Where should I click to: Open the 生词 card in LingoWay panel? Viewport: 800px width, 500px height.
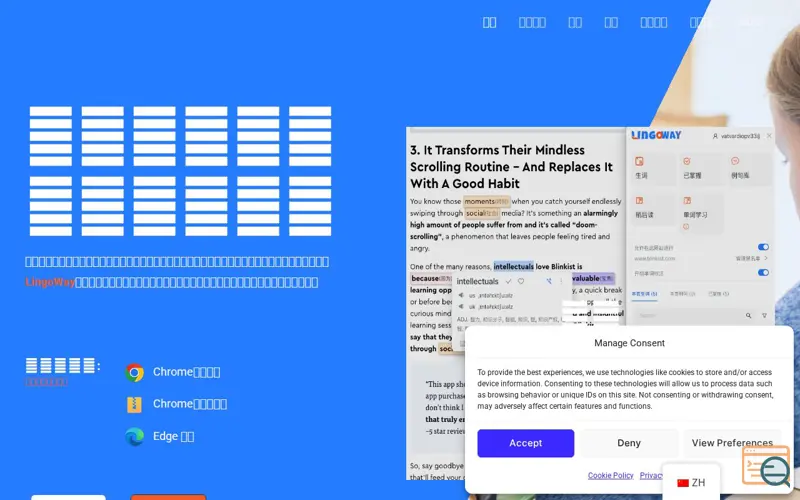[x=654, y=168]
